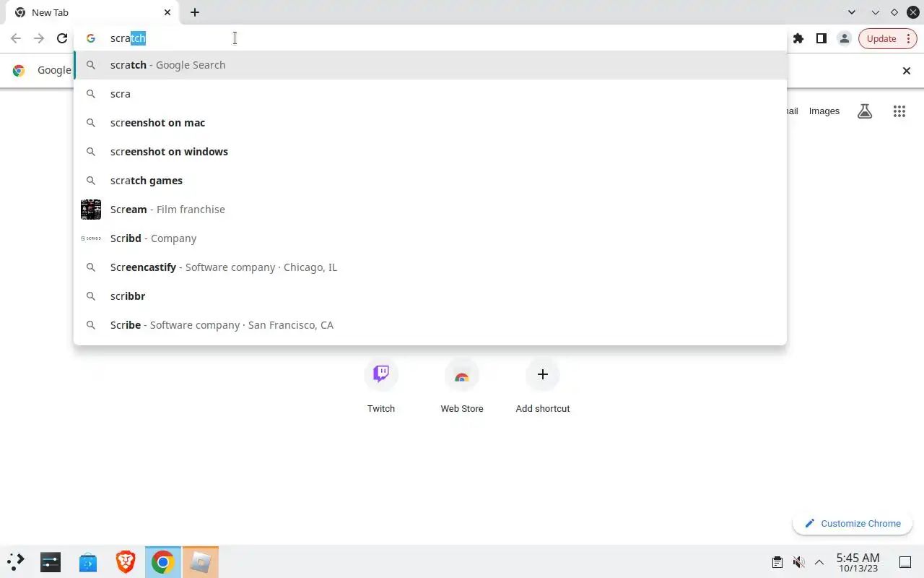Open the Extensions puzzle icon

798,38
